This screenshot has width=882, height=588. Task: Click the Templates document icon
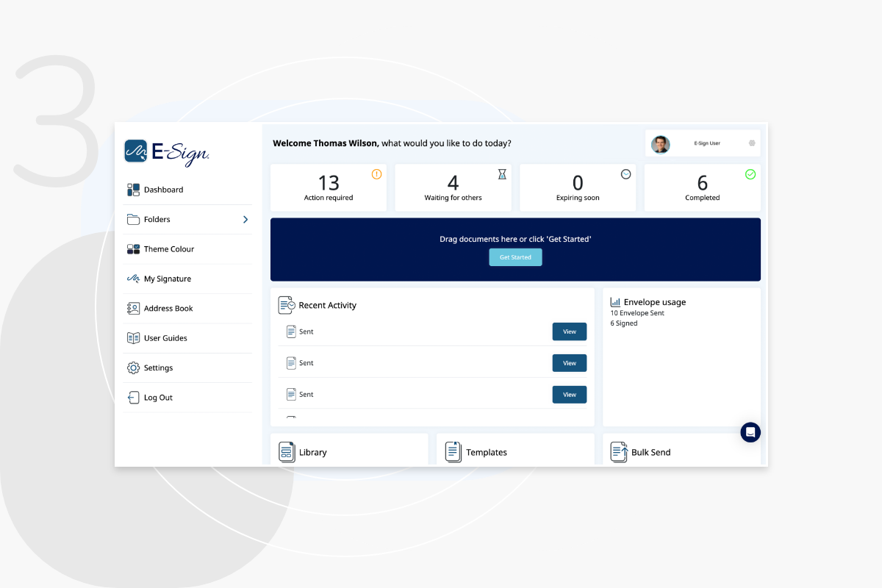tap(453, 452)
